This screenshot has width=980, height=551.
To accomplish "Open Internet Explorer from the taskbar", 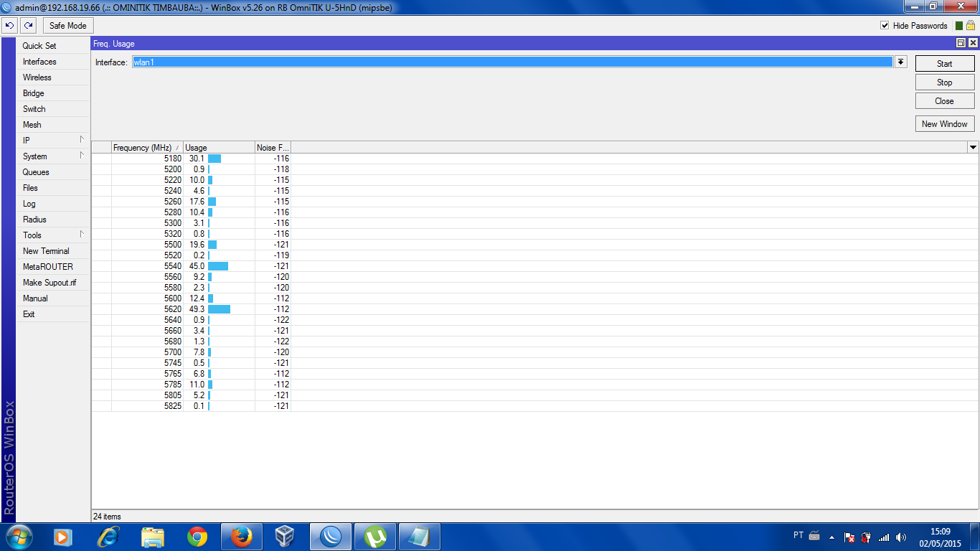I will point(108,537).
